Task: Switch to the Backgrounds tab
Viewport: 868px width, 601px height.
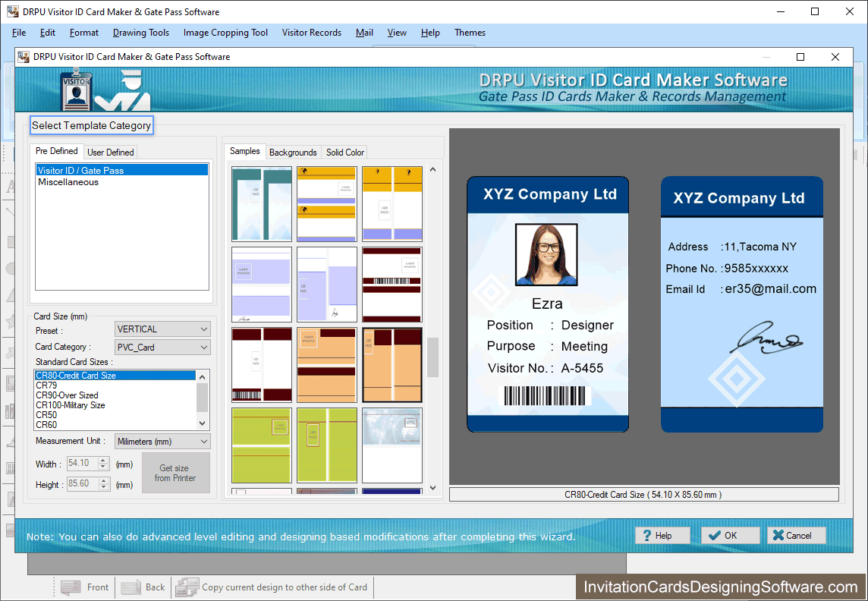Action: pos(293,152)
